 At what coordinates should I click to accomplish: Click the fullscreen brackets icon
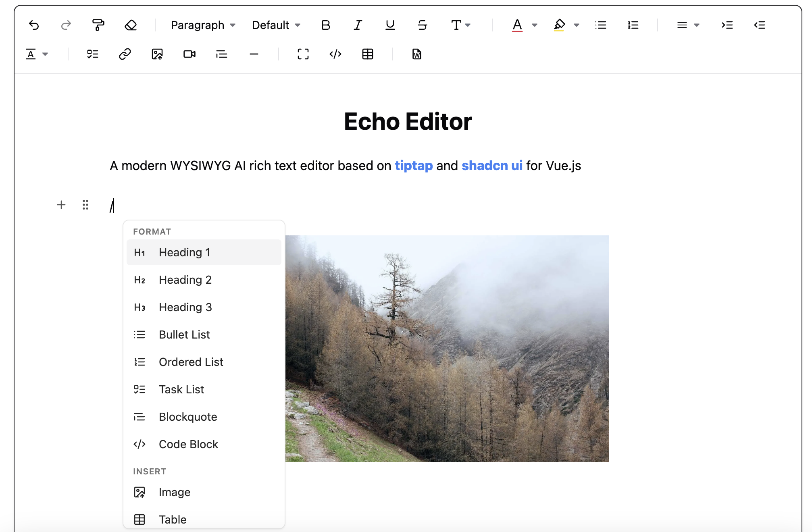coord(303,54)
